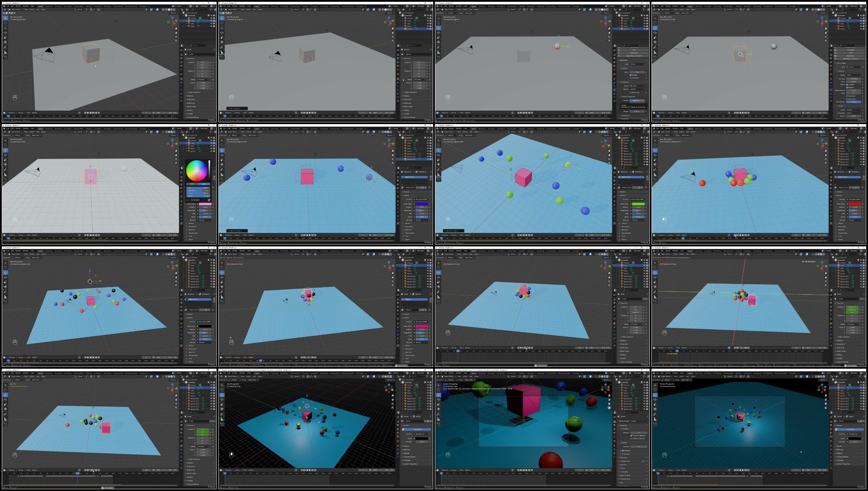868x491 pixels.
Task: Disable the Dynamic checkbox under Rigid Body settings
Action: [630, 75]
